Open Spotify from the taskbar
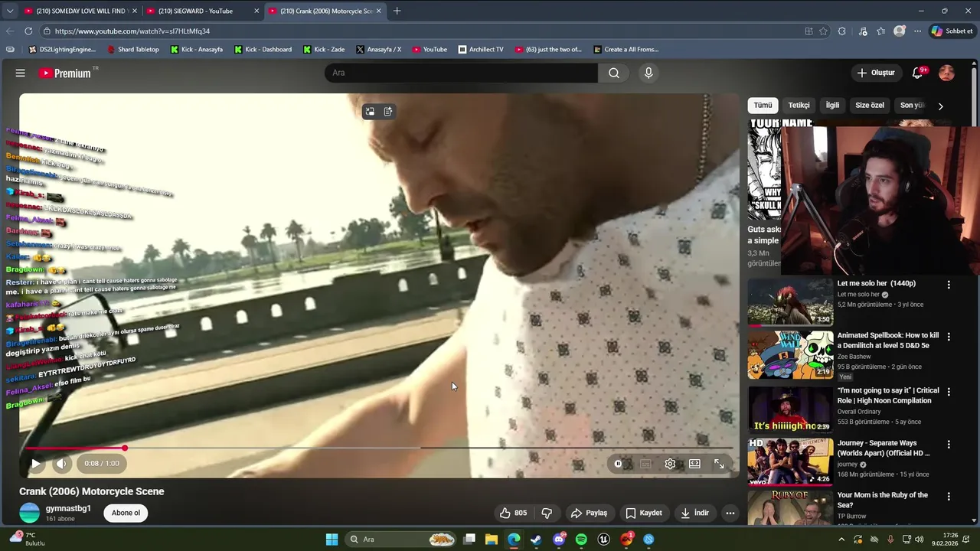Screen dimensions: 980x551 [x=581, y=540]
